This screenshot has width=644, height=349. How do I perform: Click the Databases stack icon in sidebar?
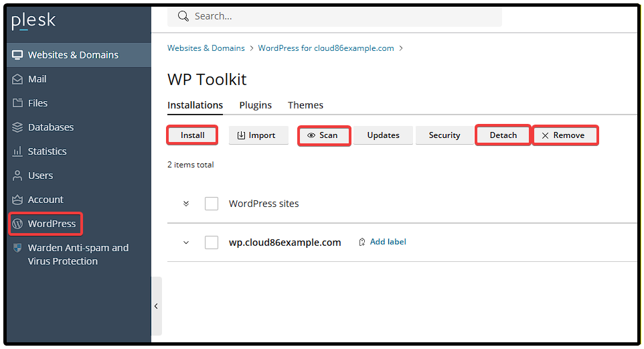17,127
